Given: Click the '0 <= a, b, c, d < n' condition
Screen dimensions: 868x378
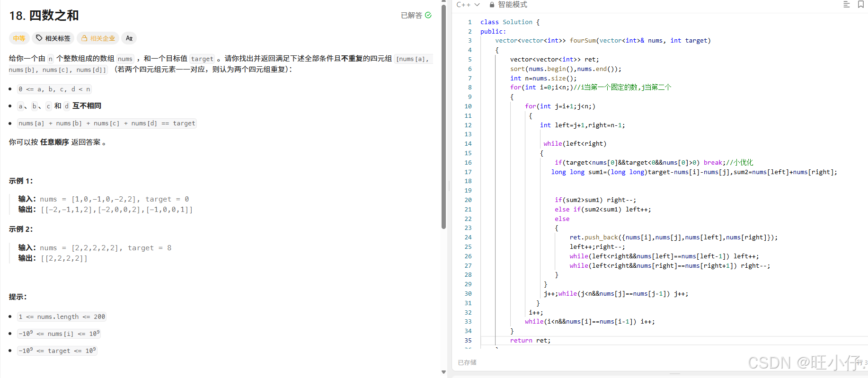Looking at the screenshot, I should tap(54, 89).
